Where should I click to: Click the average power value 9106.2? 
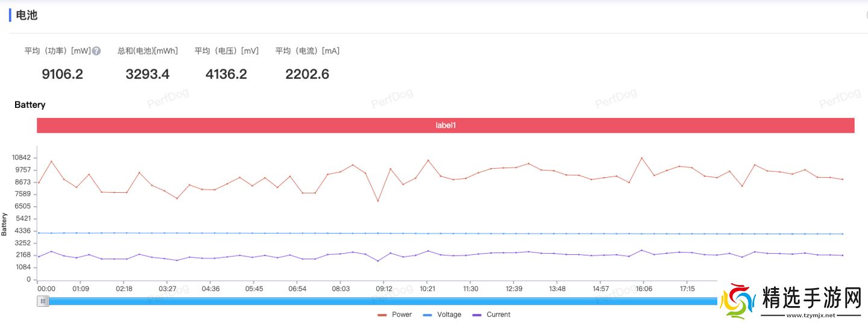(62, 74)
